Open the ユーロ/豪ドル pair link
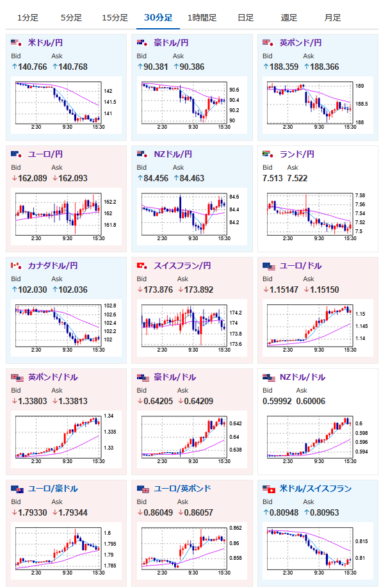381x588 pixels. coord(53,488)
